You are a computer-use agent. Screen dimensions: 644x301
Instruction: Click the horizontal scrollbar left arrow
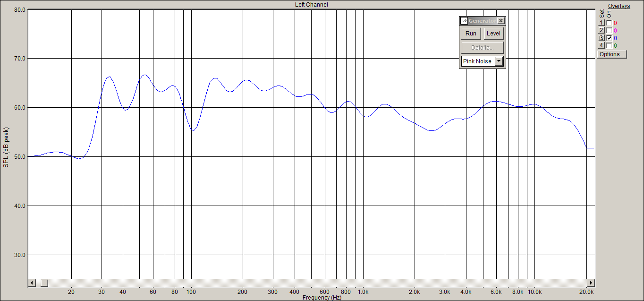pos(32,283)
